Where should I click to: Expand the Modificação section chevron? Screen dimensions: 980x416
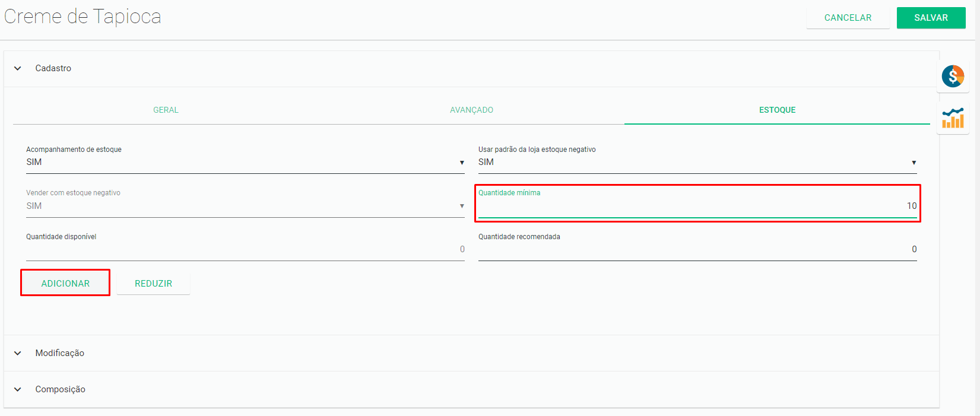18,353
